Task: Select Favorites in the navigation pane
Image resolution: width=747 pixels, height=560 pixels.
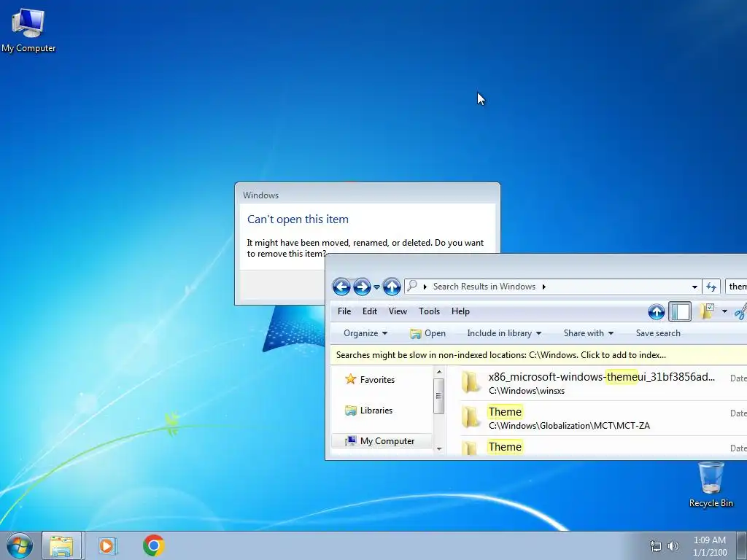Action: click(x=370, y=379)
